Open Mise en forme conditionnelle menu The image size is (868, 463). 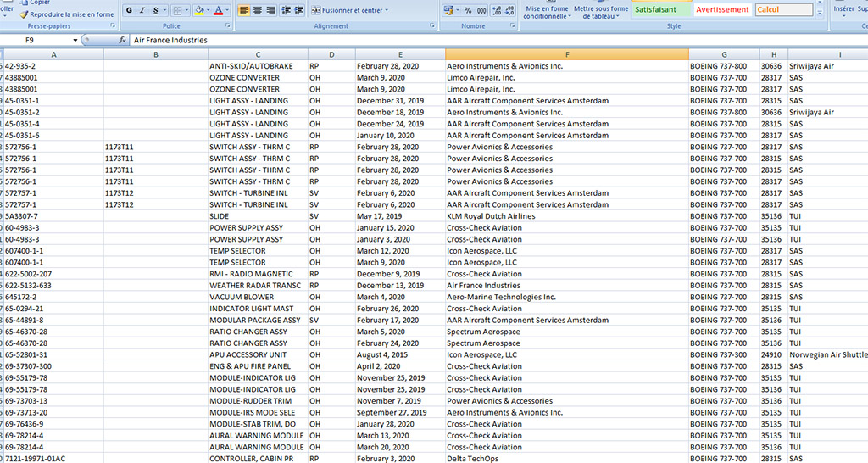547,12
